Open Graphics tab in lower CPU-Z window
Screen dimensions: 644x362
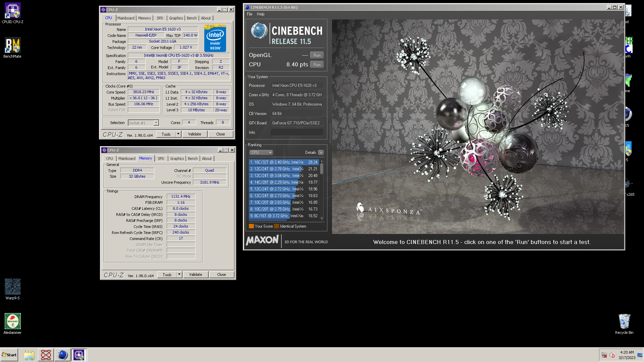point(177,159)
